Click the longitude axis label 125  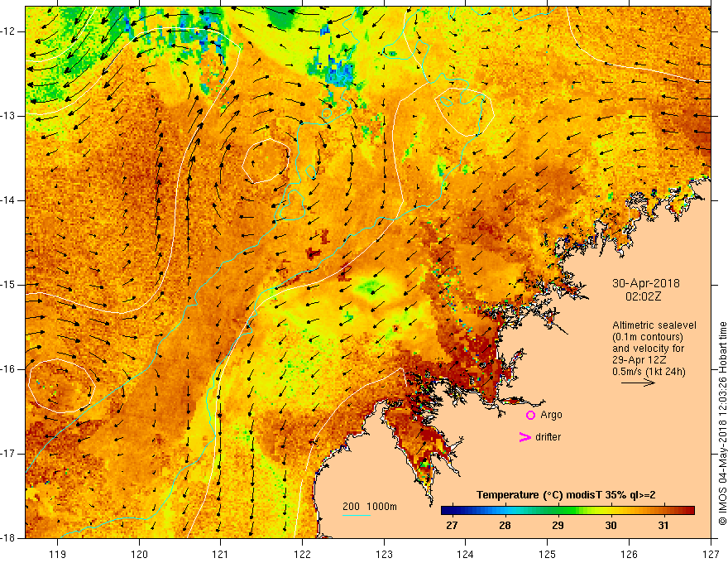point(548,554)
